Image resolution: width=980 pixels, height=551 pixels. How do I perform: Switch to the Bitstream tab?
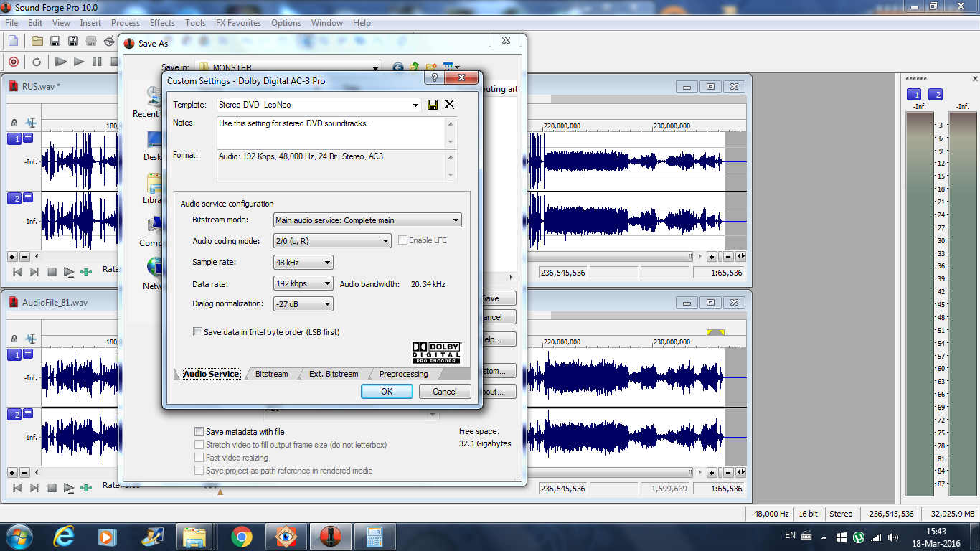click(x=271, y=374)
